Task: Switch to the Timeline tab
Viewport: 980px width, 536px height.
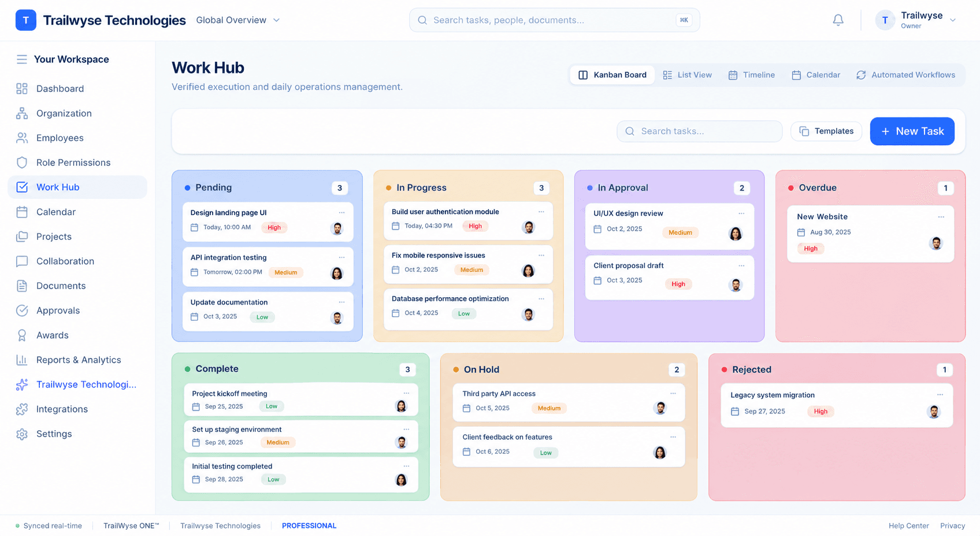Action: tap(751, 75)
